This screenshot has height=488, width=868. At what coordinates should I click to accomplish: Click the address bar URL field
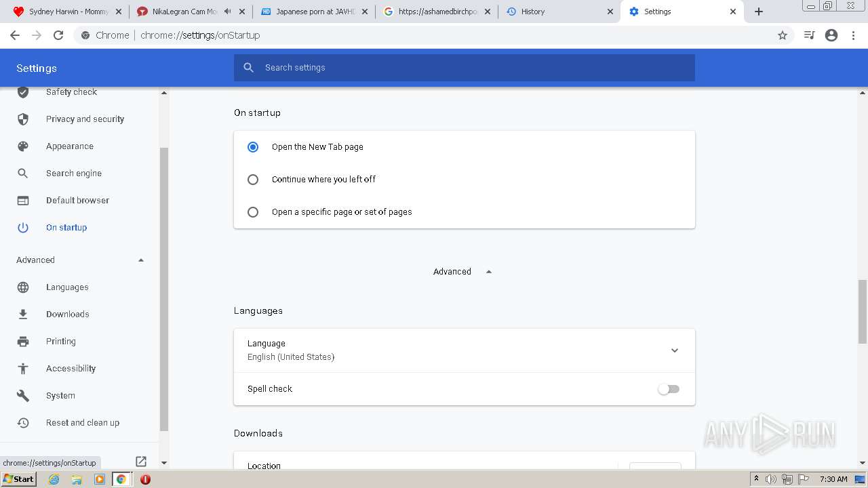pyautogui.click(x=434, y=35)
